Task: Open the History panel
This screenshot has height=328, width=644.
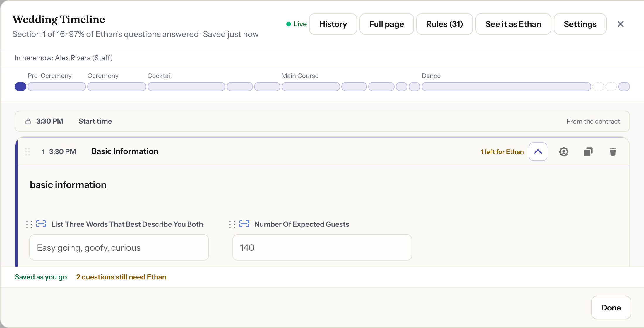Action: [333, 24]
